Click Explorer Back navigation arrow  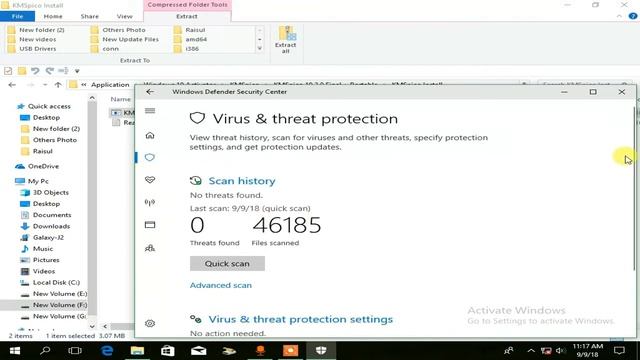point(12,84)
